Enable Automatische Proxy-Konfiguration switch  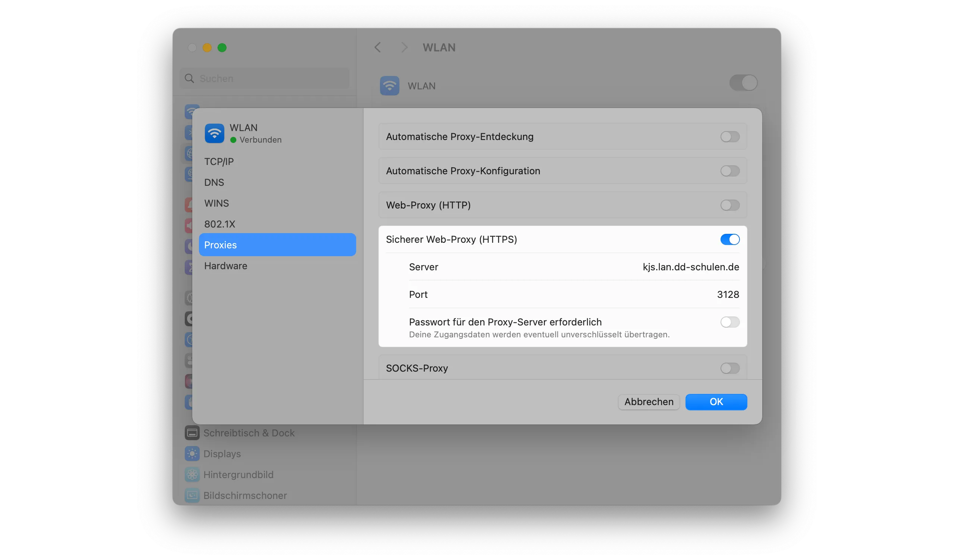click(x=729, y=171)
